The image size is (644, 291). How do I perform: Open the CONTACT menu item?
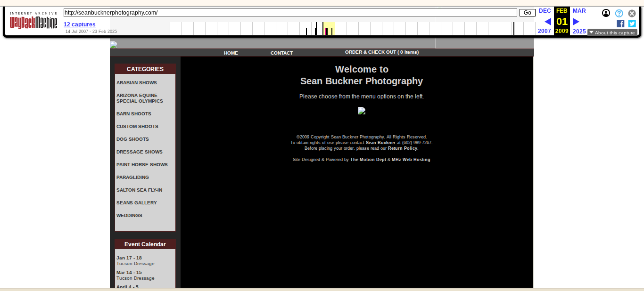pyautogui.click(x=281, y=53)
